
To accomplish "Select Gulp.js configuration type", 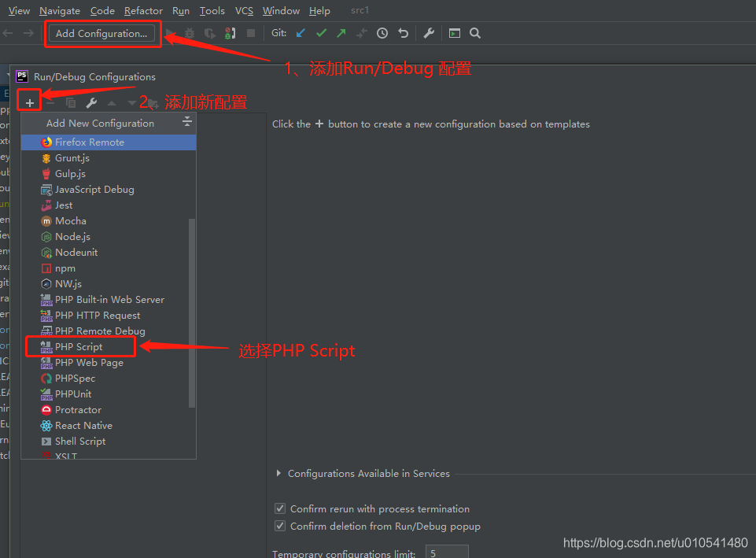I will [x=109, y=174].
